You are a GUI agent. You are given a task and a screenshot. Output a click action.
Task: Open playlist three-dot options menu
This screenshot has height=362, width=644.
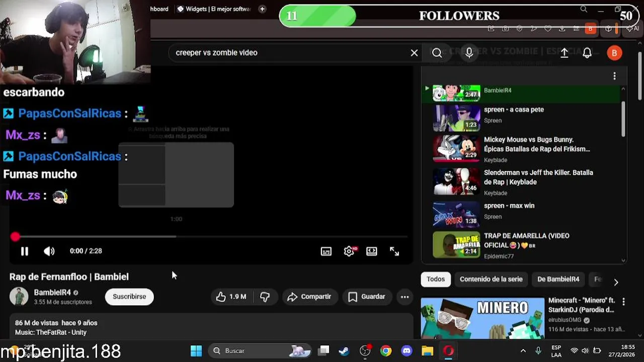click(x=614, y=76)
